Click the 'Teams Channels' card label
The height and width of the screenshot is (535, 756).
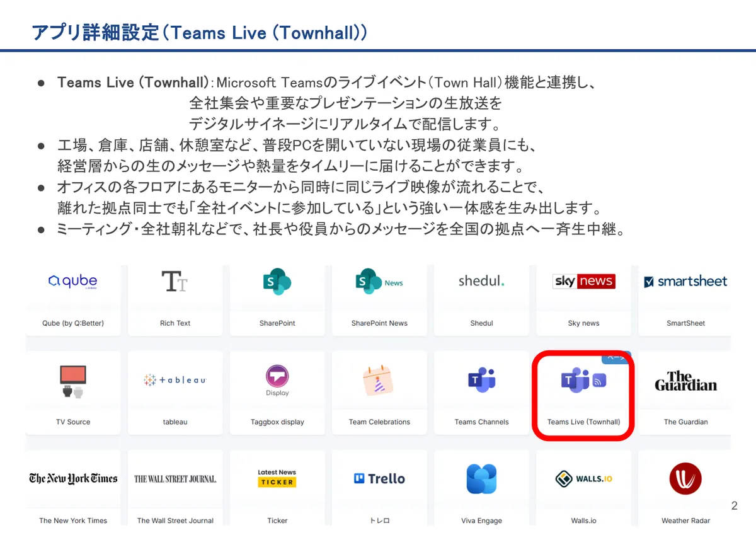481,422
